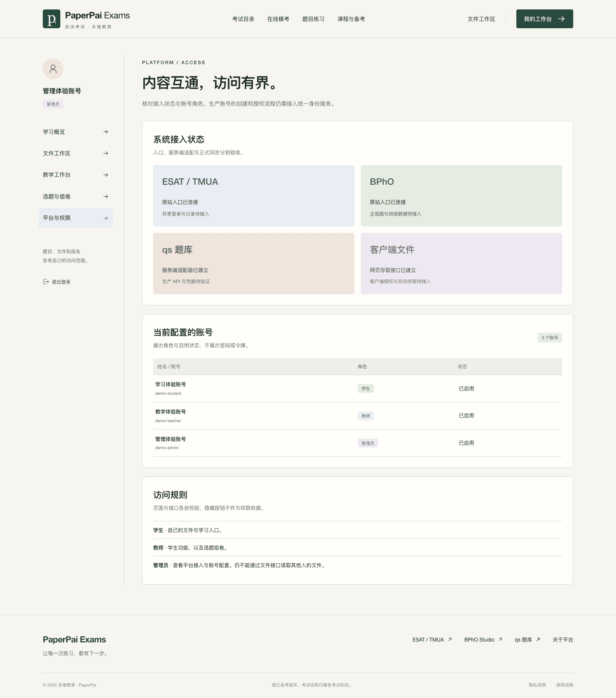Image resolution: width=616 pixels, height=698 pixels.
Task: Click the qs 题库 status card
Action: click(254, 263)
